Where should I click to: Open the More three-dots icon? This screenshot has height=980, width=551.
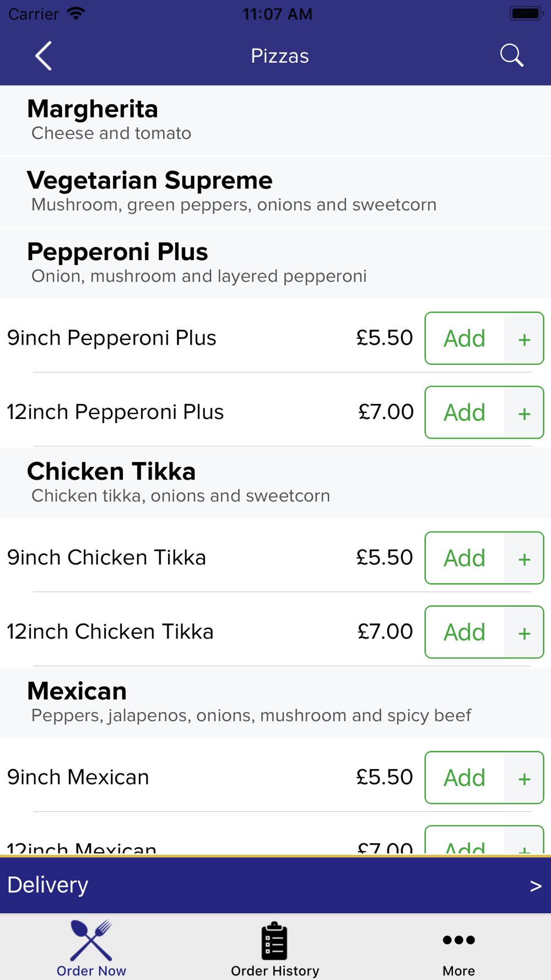click(458, 940)
